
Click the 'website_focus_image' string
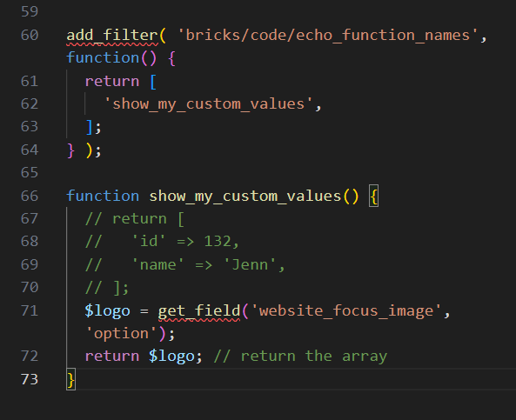tap(346, 311)
